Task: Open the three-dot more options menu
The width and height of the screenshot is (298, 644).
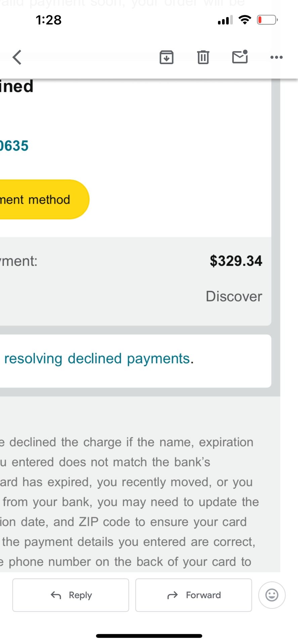Action: coord(276,57)
